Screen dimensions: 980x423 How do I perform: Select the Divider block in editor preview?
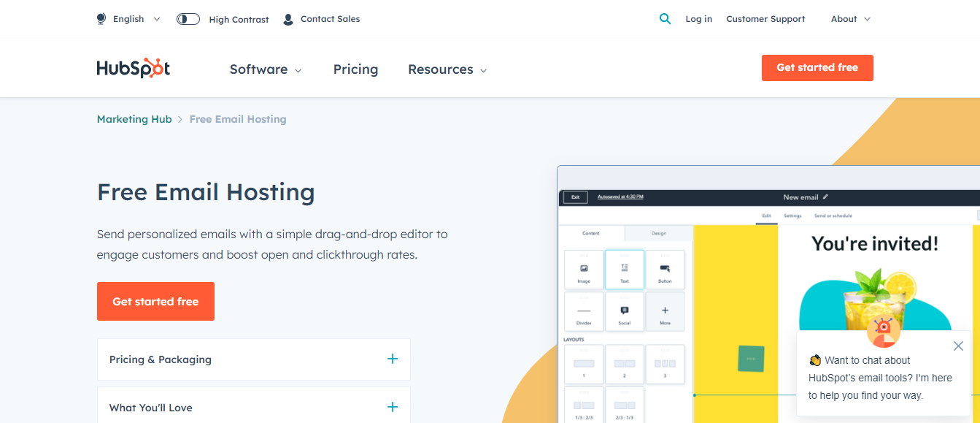(x=584, y=312)
